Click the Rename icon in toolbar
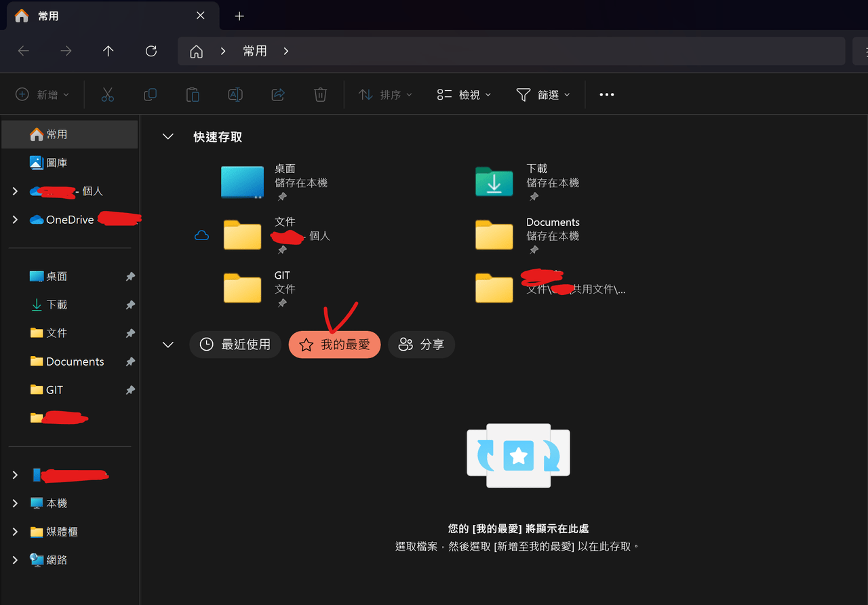The width and height of the screenshot is (868, 605). pos(235,95)
